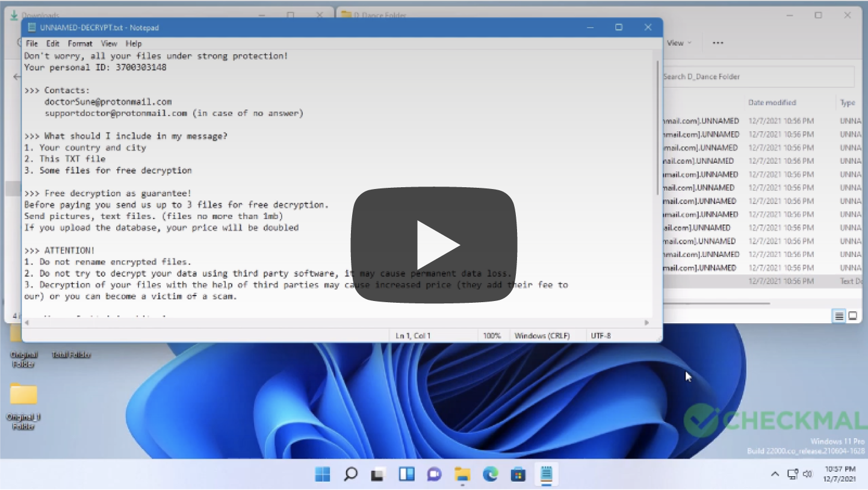Click the UTF-8 encoding status entry
The height and width of the screenshot is (490, 868).
(601, 336)
